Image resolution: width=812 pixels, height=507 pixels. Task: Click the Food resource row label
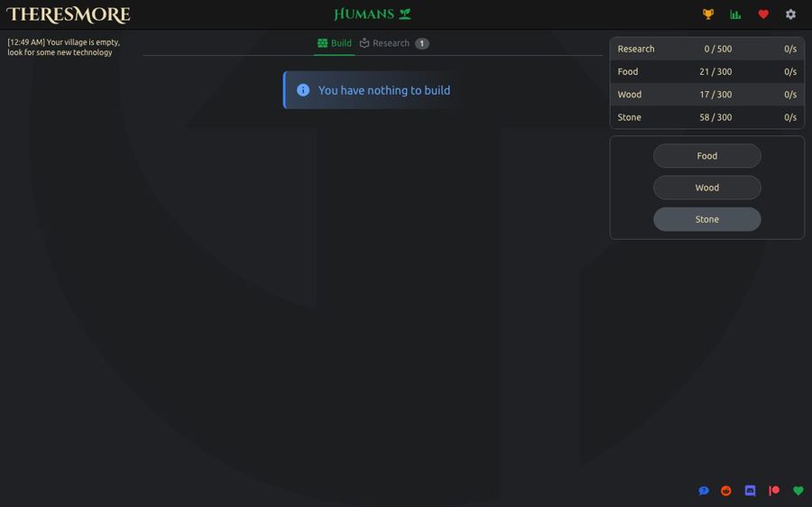pos(628,71)
